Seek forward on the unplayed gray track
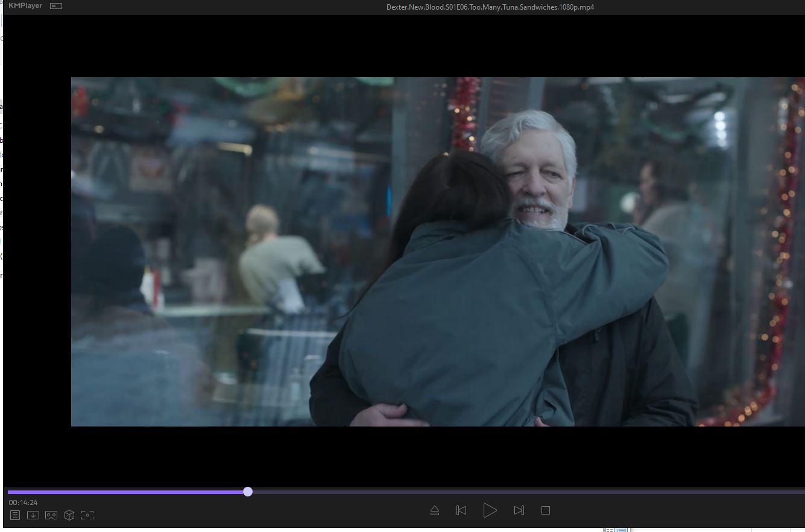This screenshot has width=805, height=532. point(513,492)
